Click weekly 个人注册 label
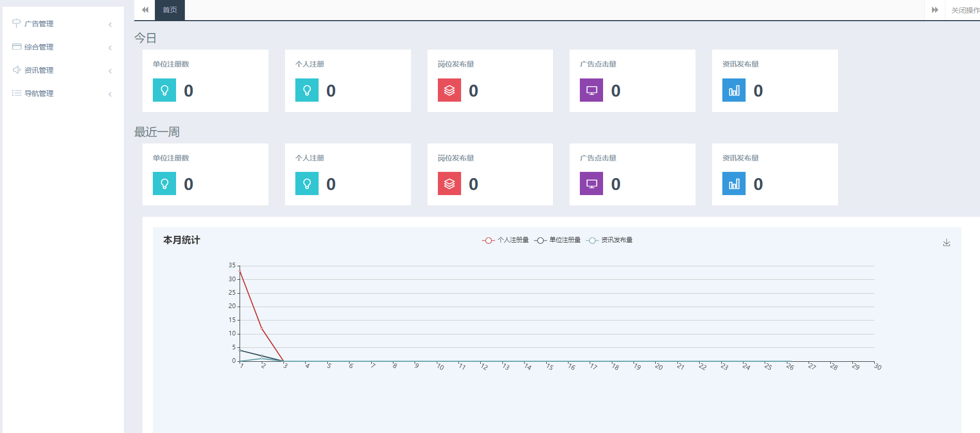The image size is (980, 433). [x=310, y=158]
